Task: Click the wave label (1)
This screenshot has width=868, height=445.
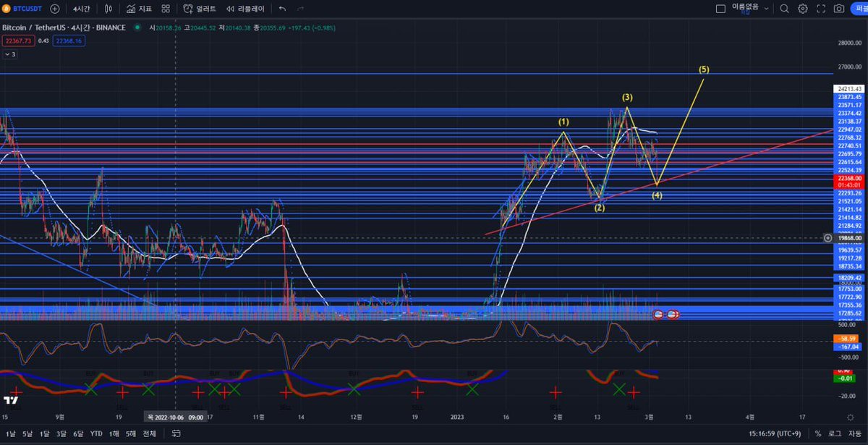Action: (x=563, y=122)
